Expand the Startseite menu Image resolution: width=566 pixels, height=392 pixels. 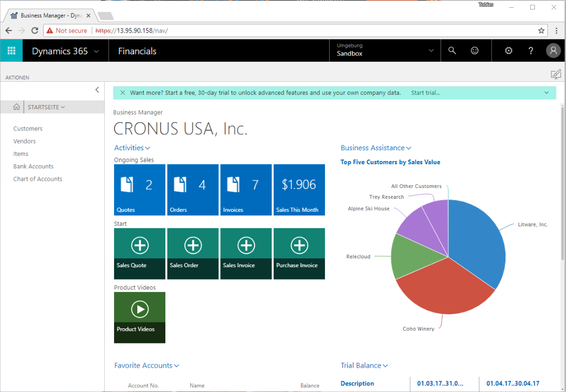(46, 107)
